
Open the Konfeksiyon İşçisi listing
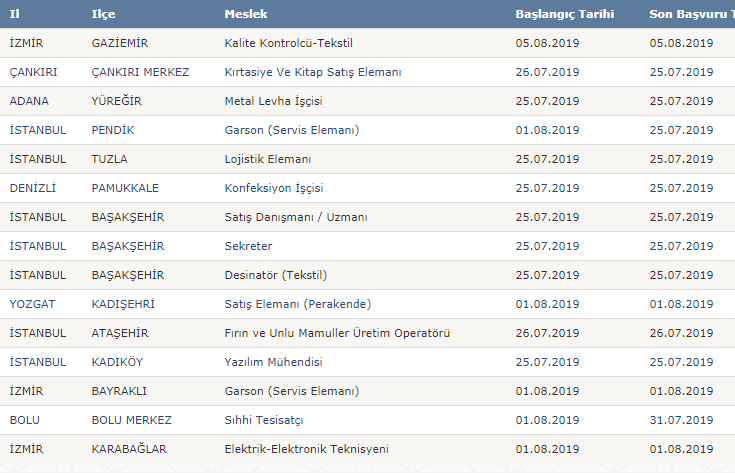tap(274, 188)
